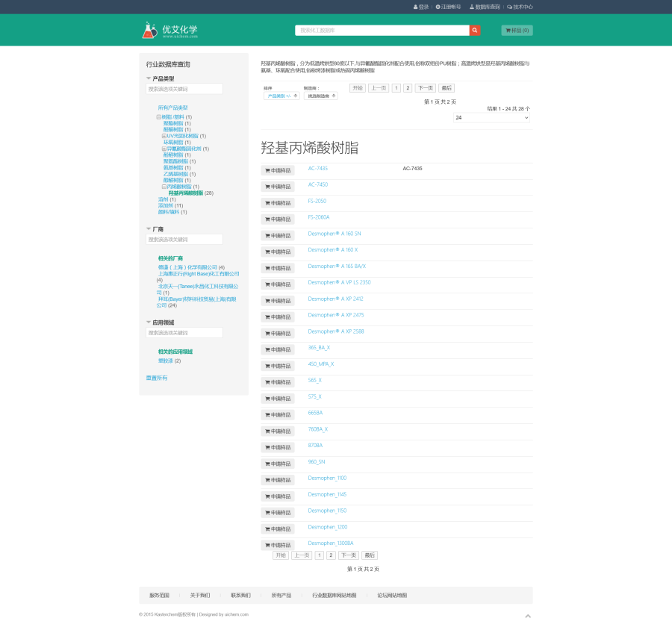This screenshot has width=672, height=633.
Task: Open the results-per-page dropdown showing 24
Action: pos(491,118)
